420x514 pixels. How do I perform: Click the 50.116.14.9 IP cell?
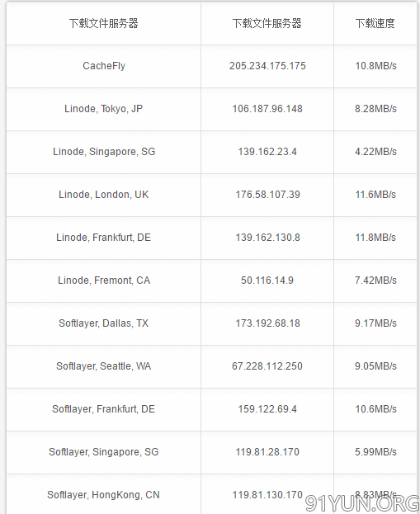click(x=267, y=281)
